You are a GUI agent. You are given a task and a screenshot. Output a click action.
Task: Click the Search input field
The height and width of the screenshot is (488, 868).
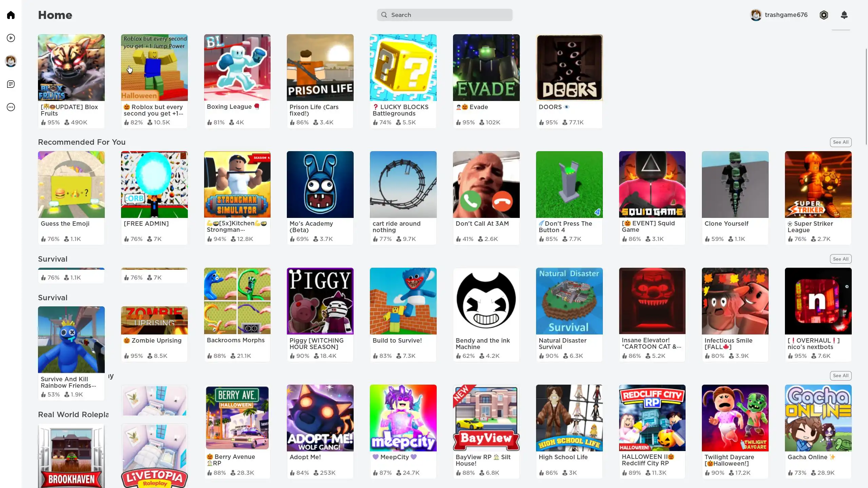point(445,15)
